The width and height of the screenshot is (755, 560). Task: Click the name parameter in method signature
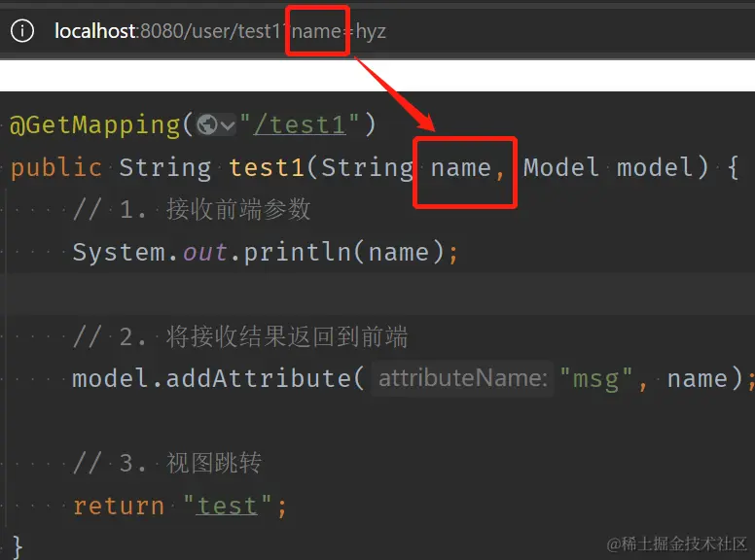(461, 168)
